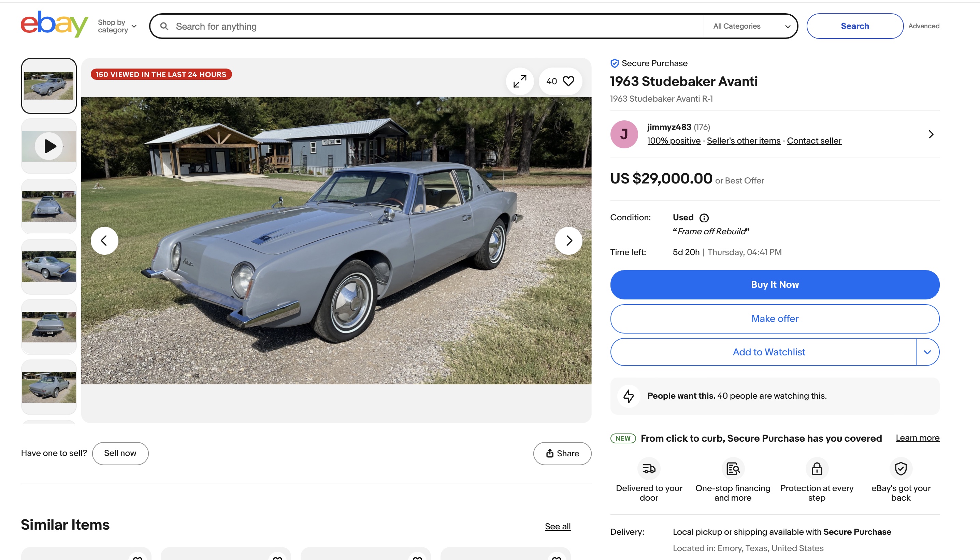The height and width of the screenshot is (560, 980).
Task: Click seller avatar with letter J
Action: click(x=624, y=134)
